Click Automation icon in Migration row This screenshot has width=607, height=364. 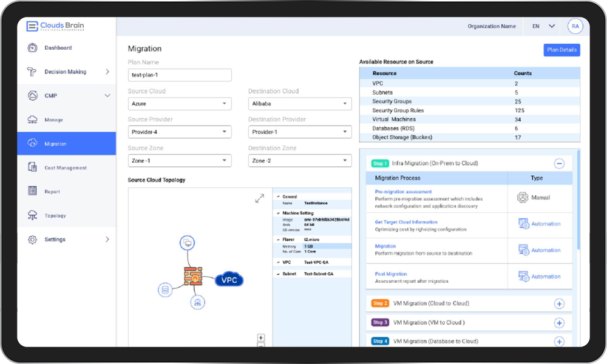click(523, 250)
